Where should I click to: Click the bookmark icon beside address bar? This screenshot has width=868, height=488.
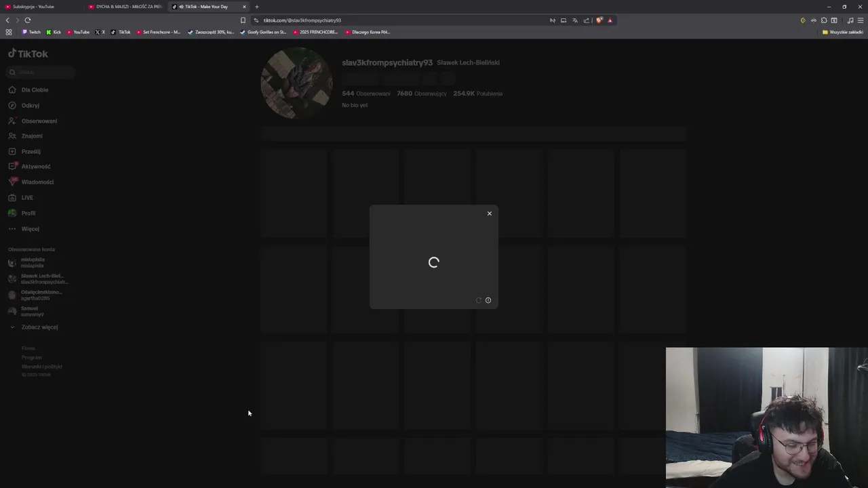click(243, 20)
